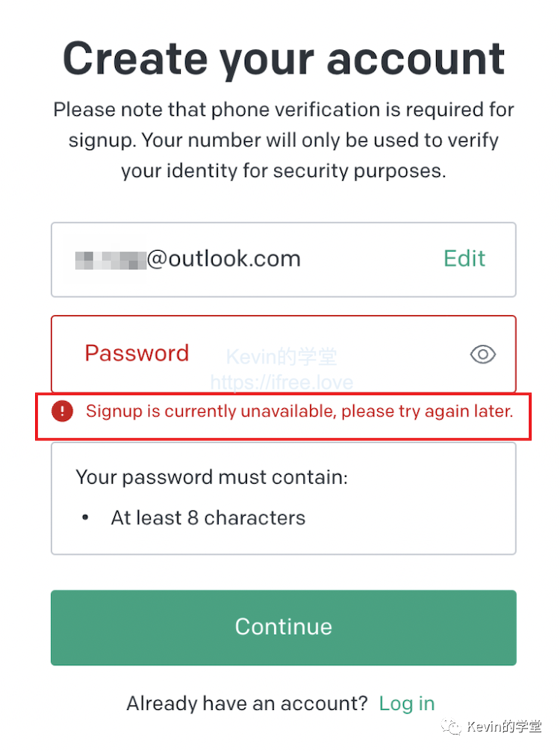The width and height of the screenshot is (560, 751).
Task: Click the @outlook.com email text
Action: pos(223,259)
